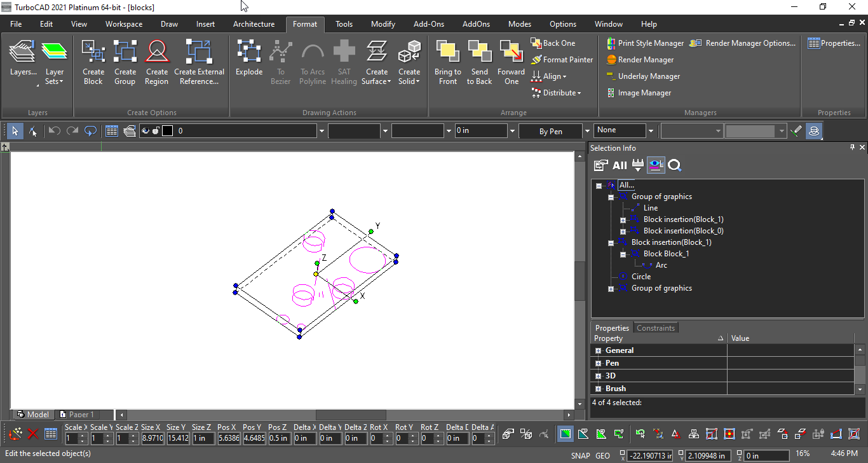
Task: Click the Create Group tool
Action: [x=125, y=62]
